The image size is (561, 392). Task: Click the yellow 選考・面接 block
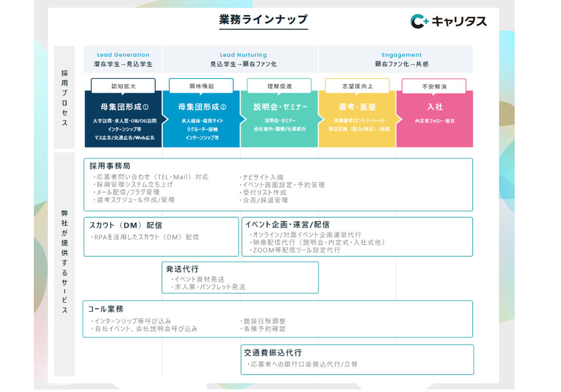(357, 119)
